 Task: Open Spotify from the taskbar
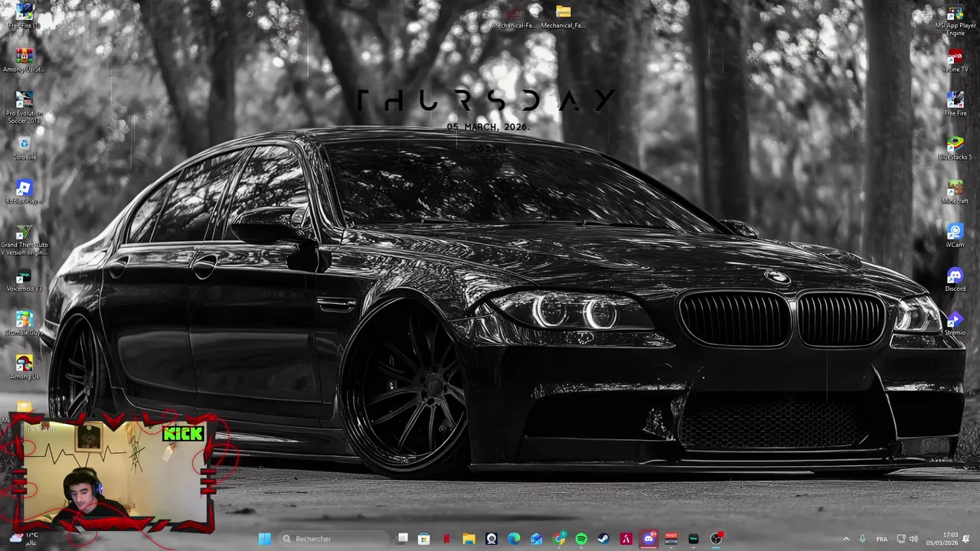581,539
